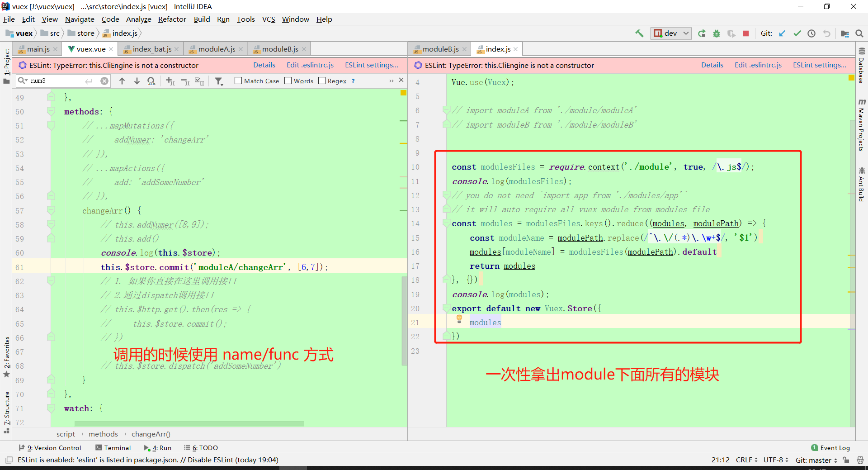
Task: Change UTF-8 file encoding
Action: pos(776,460)
